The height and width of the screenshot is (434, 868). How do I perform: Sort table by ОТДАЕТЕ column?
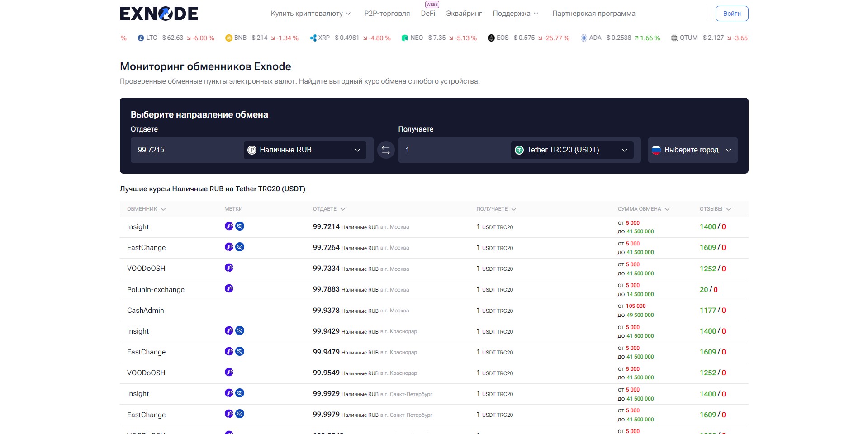[329, 209]
